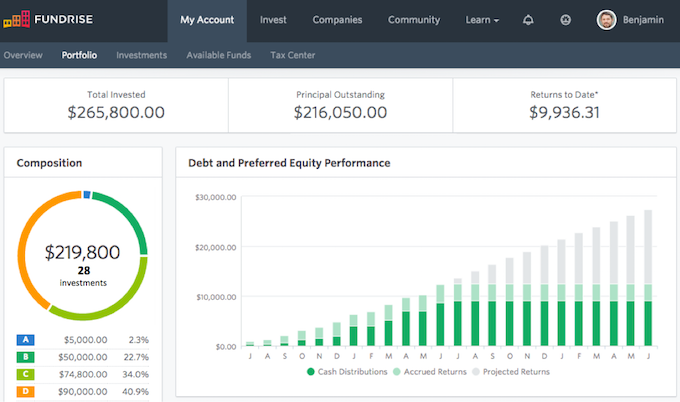This screenshot has height=402, width=680.
Task: Expand the Learn dropdown menu
Action: [x=482, y=20]
